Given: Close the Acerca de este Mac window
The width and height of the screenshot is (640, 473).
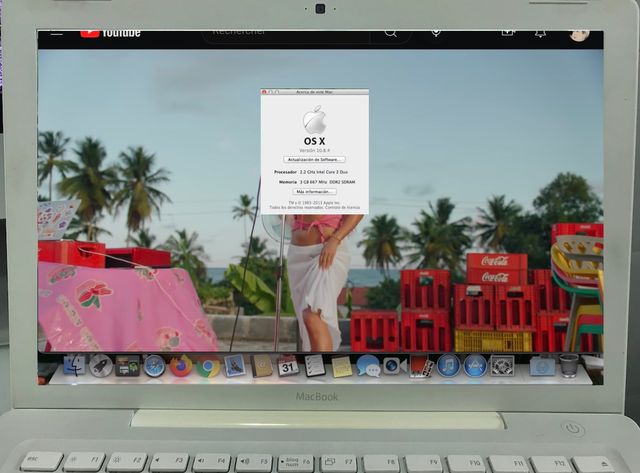Looking at the screenshot, I should point(264,92).
